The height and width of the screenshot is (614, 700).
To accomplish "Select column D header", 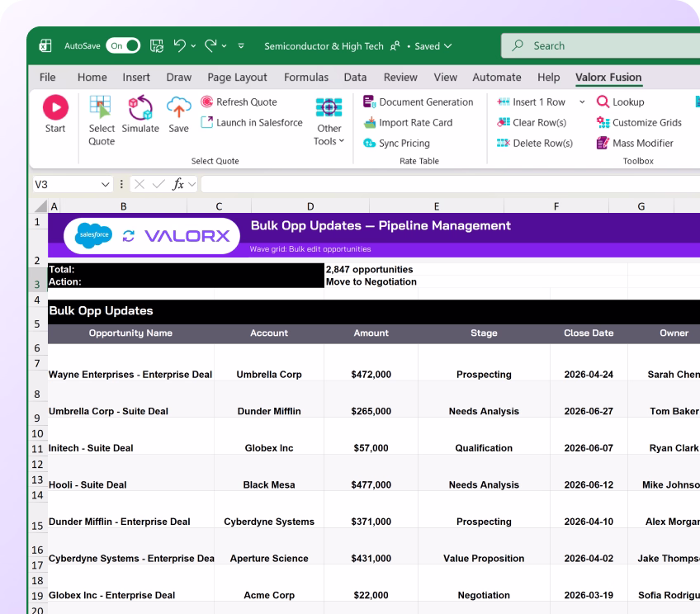I will (x=310, y=206).
